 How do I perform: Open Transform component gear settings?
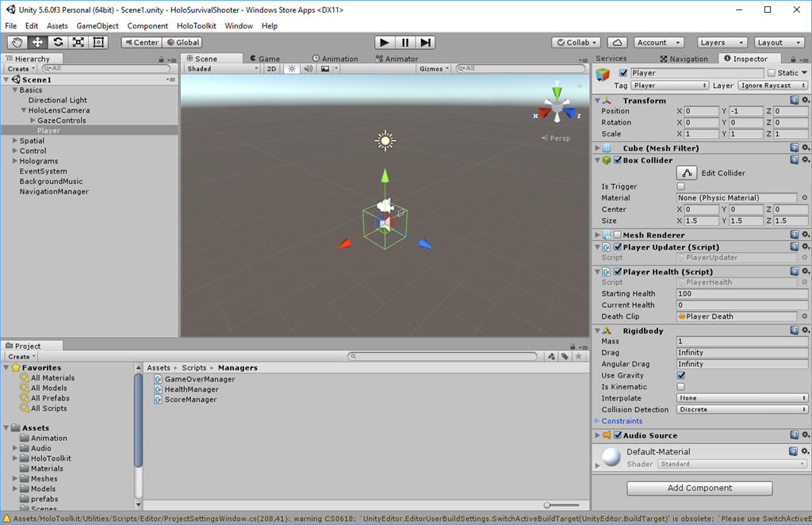pyautogui.click(x=806, y=100)
